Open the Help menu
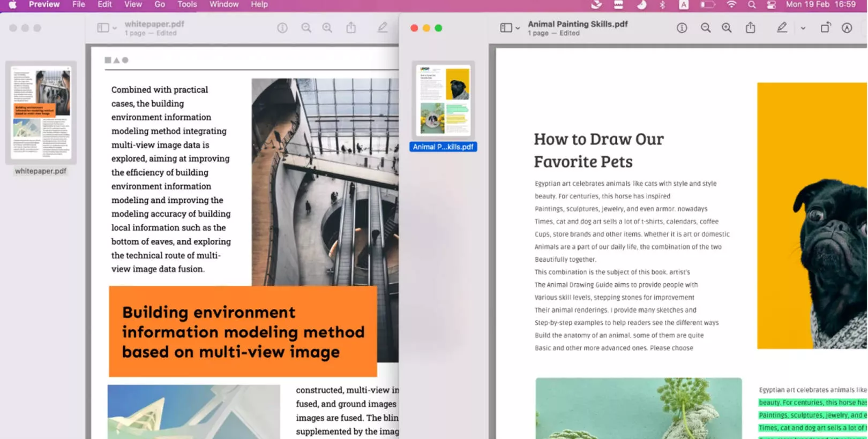This screenshot has width=868, height=439. [259, 4]
